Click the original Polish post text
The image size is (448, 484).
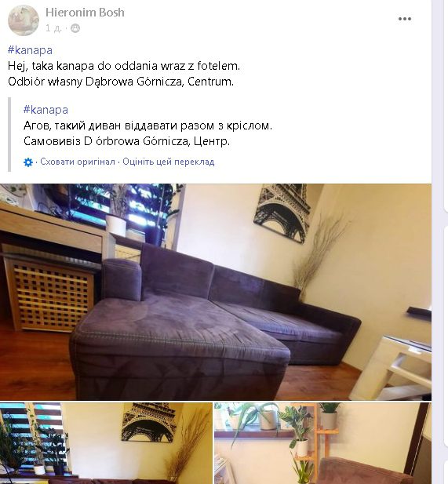click(124, 74)
